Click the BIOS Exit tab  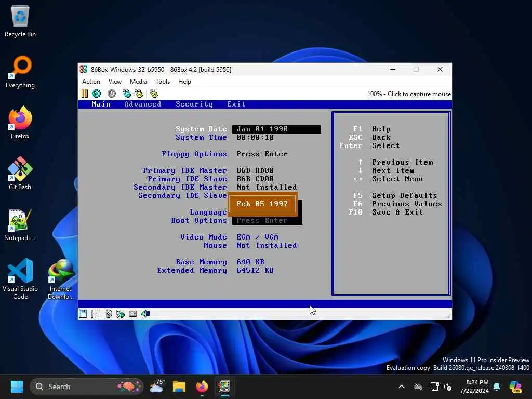click(x=236, y=104)
